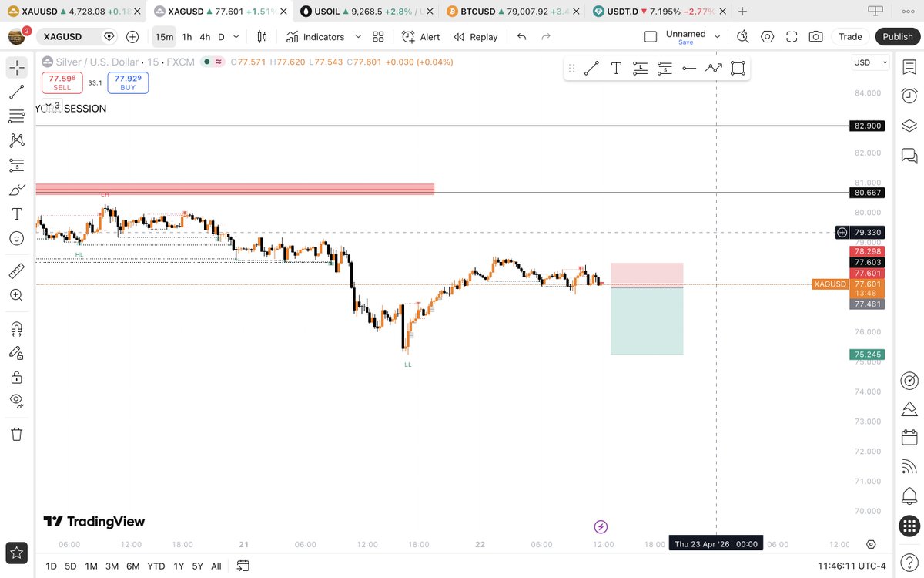Select the 1D date range
924x578 pixels.
[51, 566]
